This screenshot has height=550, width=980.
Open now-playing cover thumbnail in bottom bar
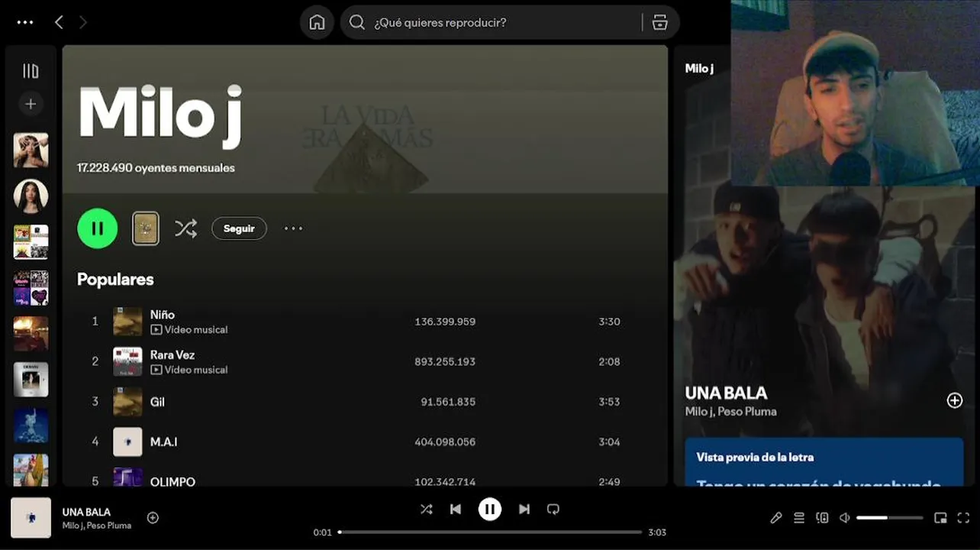(31, 518)
